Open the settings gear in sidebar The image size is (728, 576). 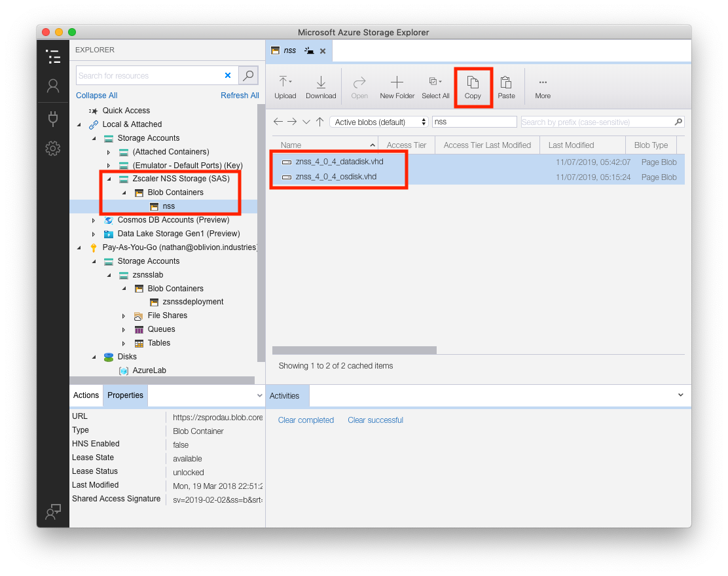pyautogui.click(x=53, y=149)
